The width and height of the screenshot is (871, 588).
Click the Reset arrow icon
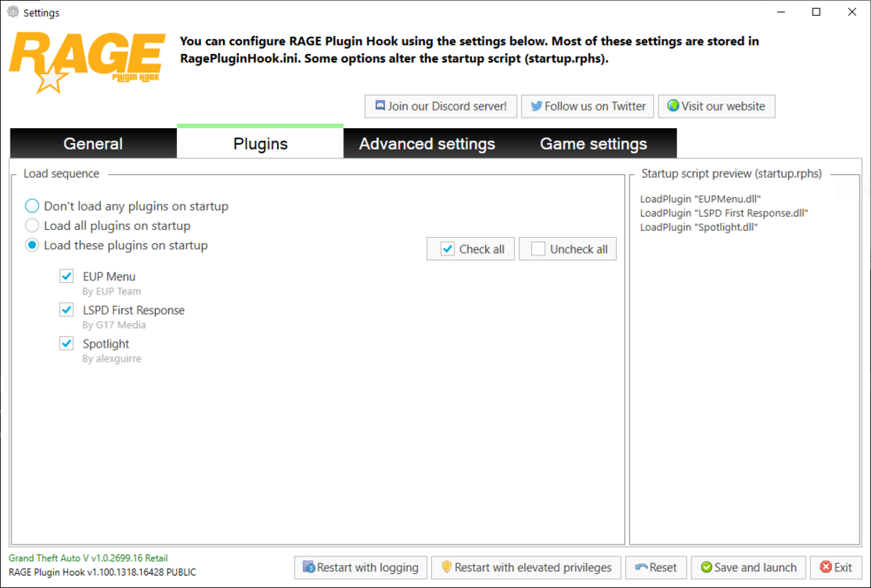642,567
